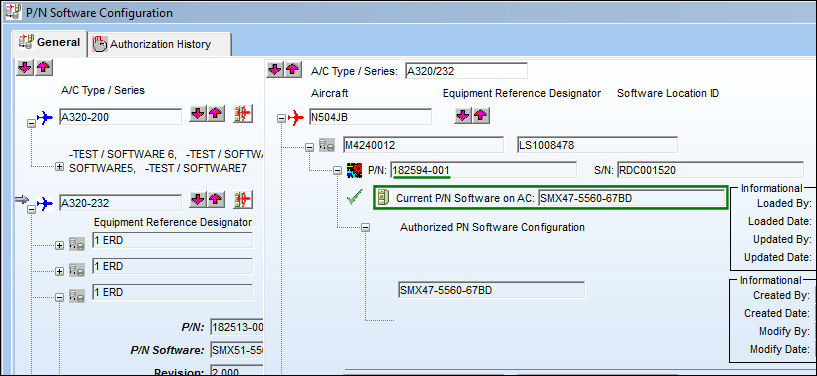Expand the first 1 ERD node
Viewport: 817px width, 376px height.
pos(59,245)
